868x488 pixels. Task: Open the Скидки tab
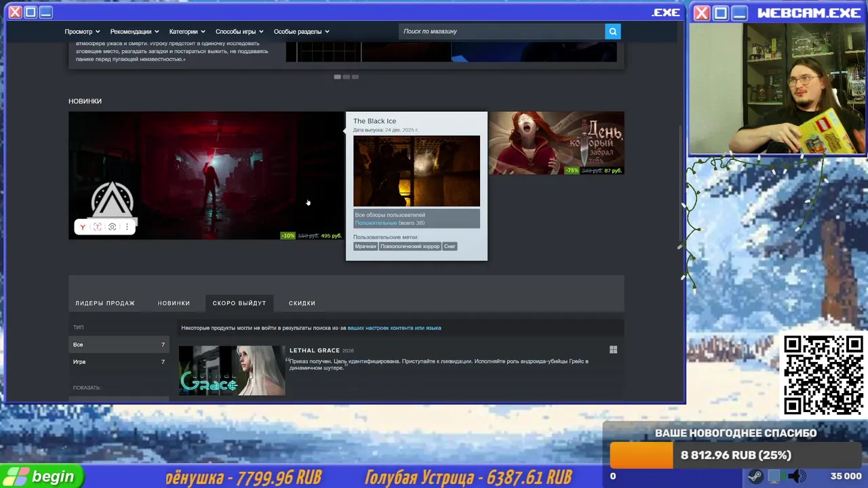[302, 303]
